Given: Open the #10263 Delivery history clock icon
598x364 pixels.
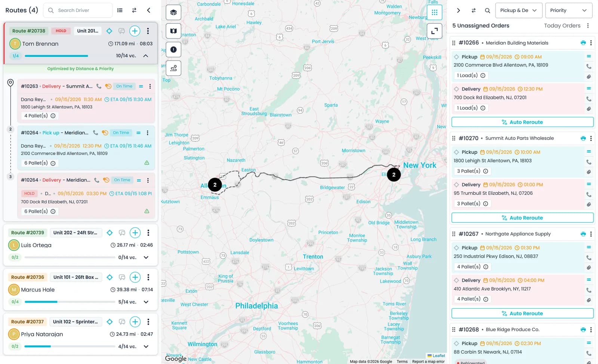Looking at the screenshot, I should coord(108,86).
